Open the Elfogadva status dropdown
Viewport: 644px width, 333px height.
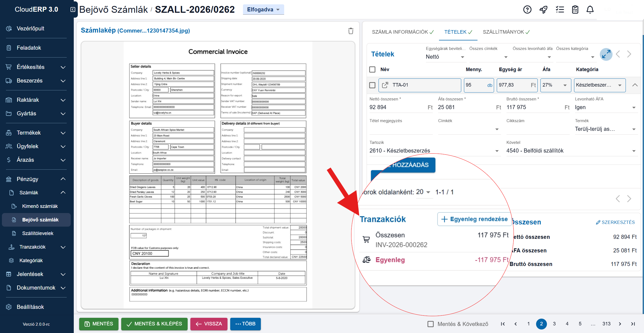click(x=263, y=9)
